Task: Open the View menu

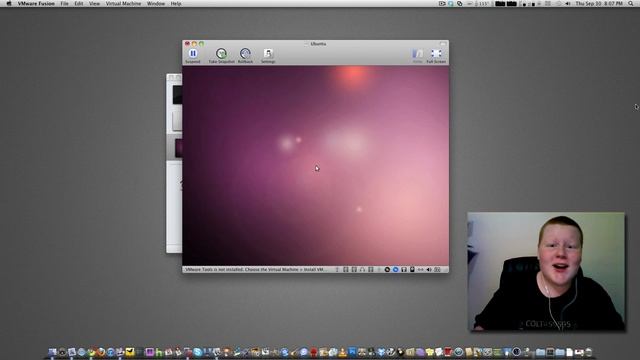Action: coord(94,4)
